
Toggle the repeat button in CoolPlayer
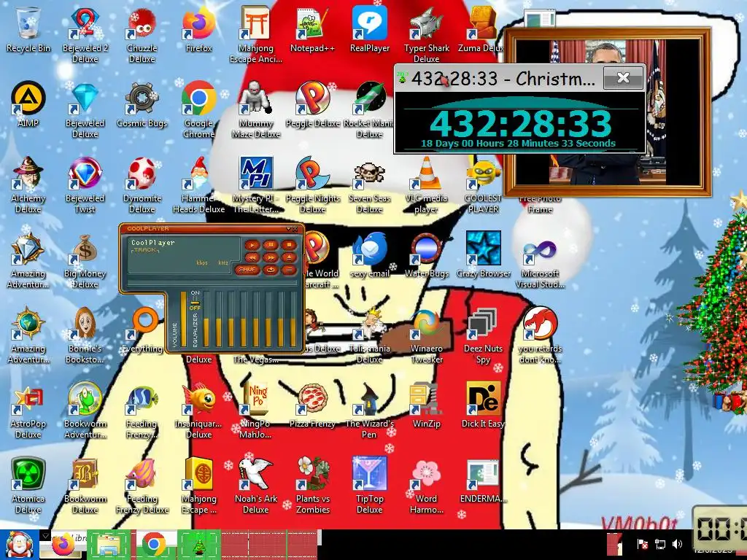click(x=270, y=270)
